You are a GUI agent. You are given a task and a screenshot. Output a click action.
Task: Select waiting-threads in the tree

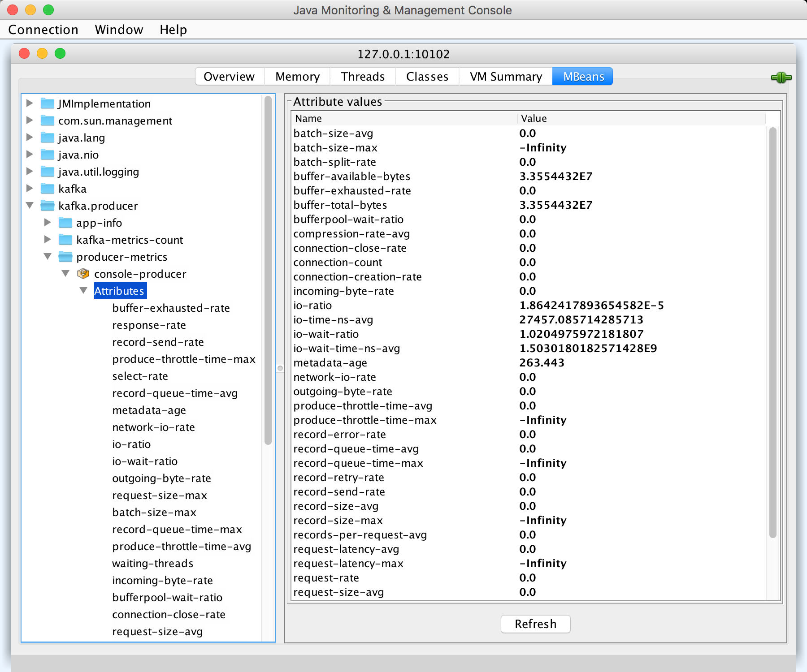(x=153, y=563)
